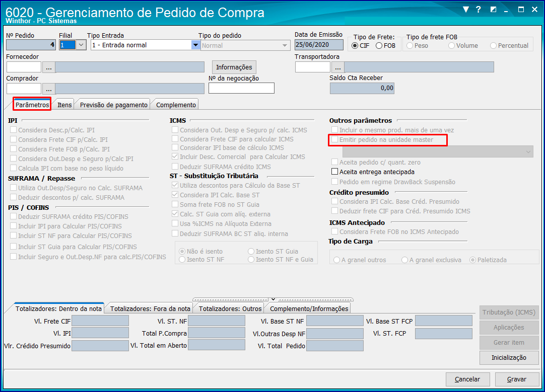Click the Informações button

[x=234, y=67]
